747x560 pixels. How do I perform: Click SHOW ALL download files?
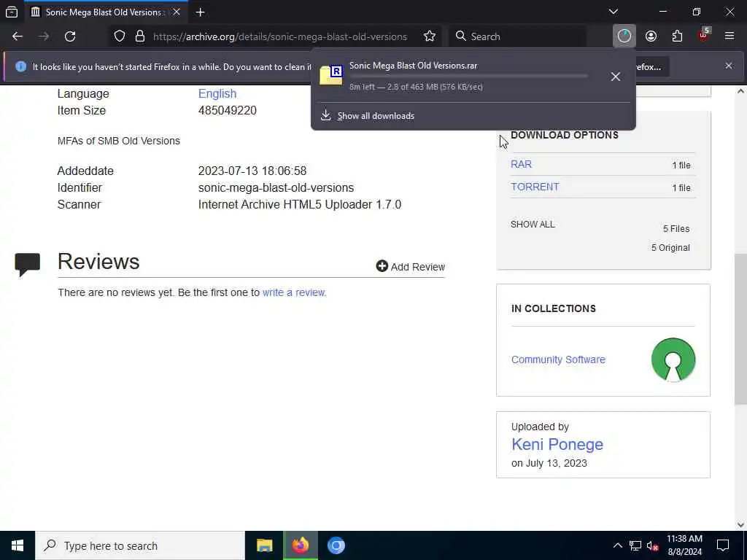click(533, 225)
